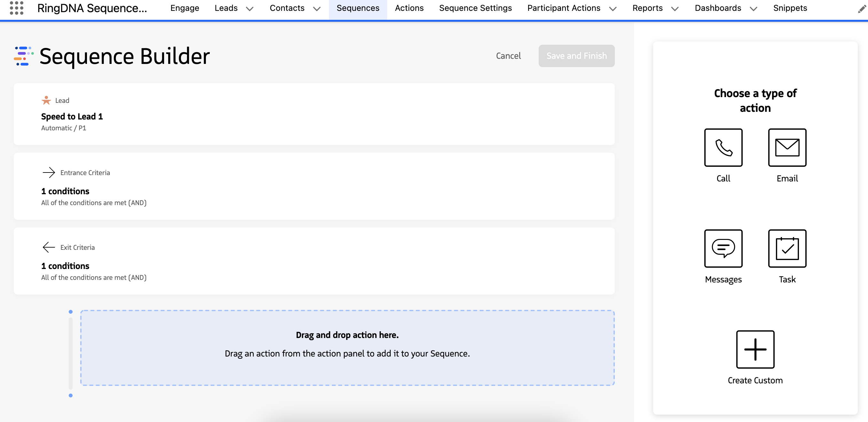Viewport: 868px width, 422px height.
Task: Click the Cancel button
Action: point(508,56)
